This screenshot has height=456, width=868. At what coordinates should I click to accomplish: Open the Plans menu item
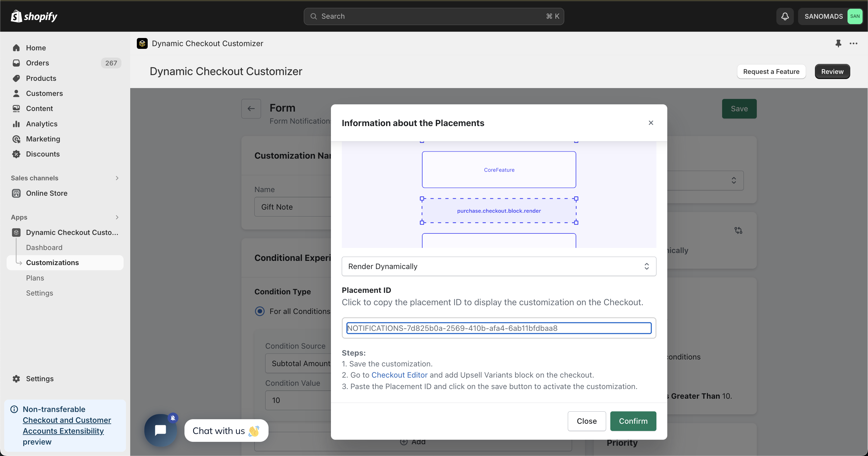pyautogui.click(x=35, y=278)
